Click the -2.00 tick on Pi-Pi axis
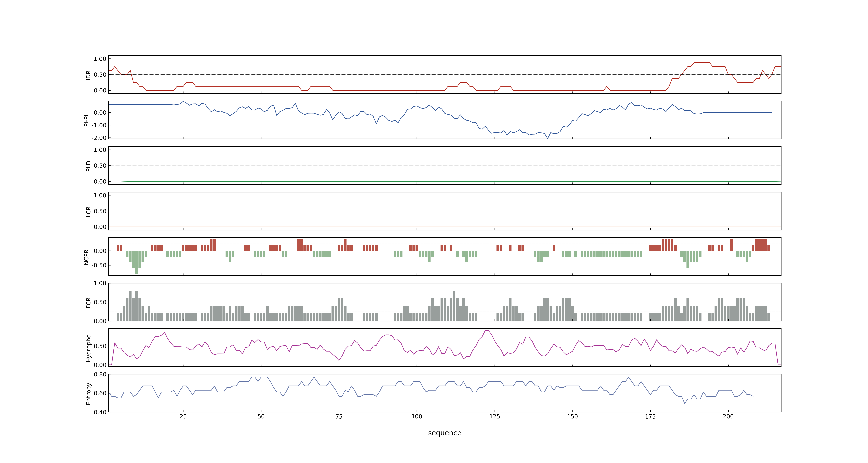Image resolution: width=868 pixels, height=463 pixels. [x=99, y=138]
